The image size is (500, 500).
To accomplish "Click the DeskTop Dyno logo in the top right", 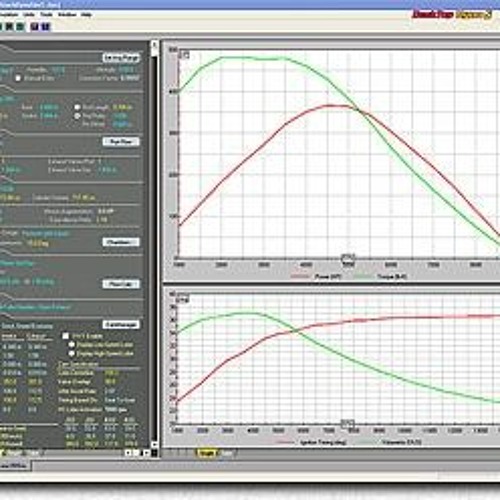I will coord(452,14).
